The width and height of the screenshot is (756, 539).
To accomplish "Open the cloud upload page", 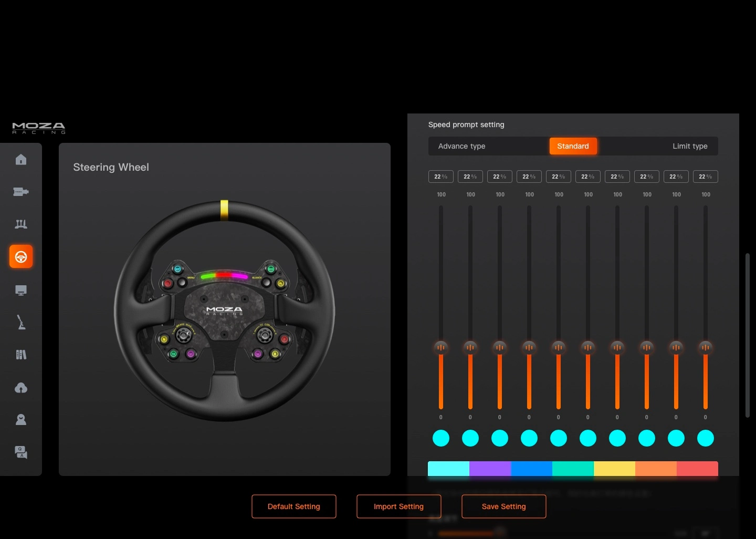I will click(21, 388).
